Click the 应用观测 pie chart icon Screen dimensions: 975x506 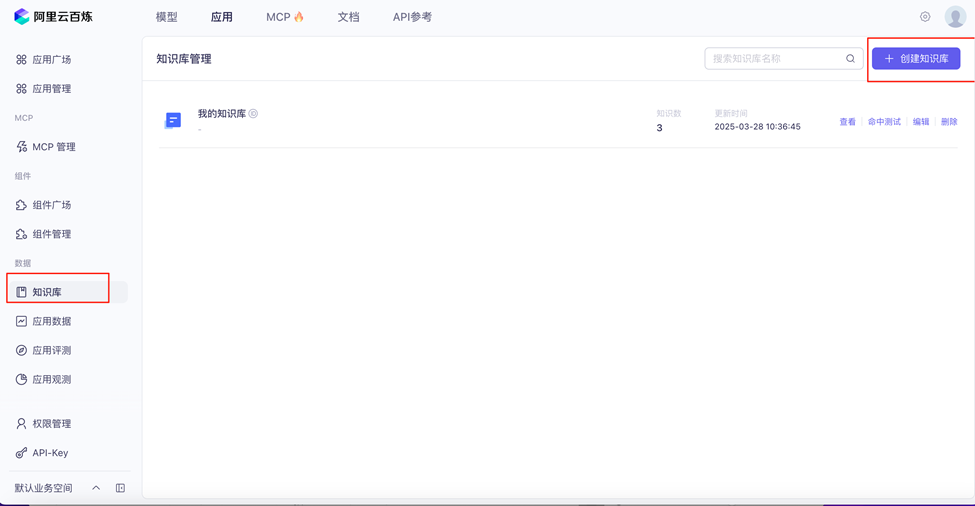click(x=21, y=379)
